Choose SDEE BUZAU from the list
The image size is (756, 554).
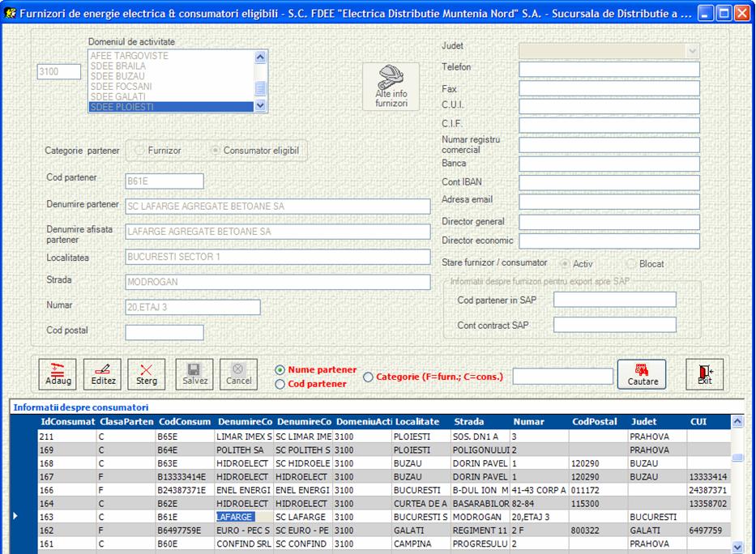(118, 76)
